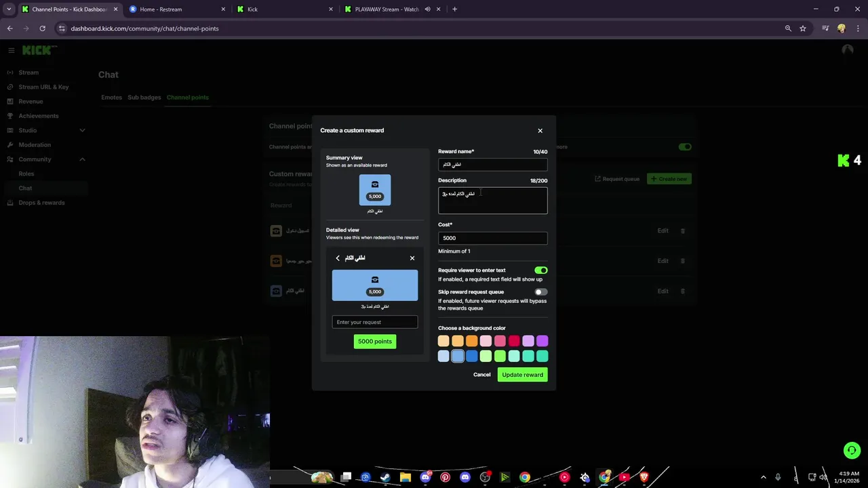Toggle Skip reward request queue
The image size is (868, 488).
click(x=540, y=292)
